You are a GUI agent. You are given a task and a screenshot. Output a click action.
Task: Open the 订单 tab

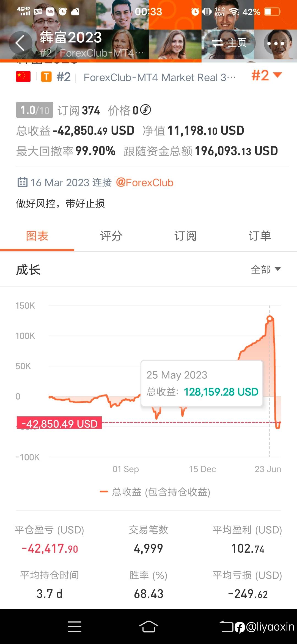260,236
